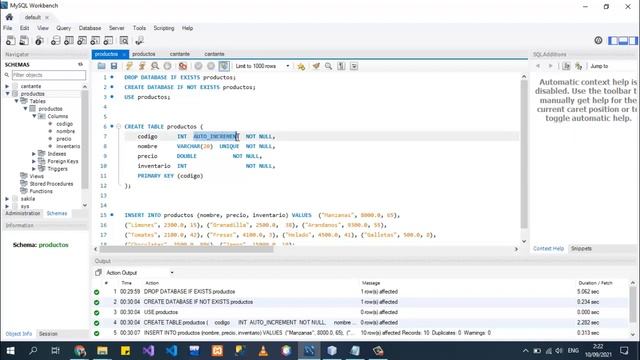Toggle left sidebar panel visibility

pyautogui.click(x=613, y=40)
